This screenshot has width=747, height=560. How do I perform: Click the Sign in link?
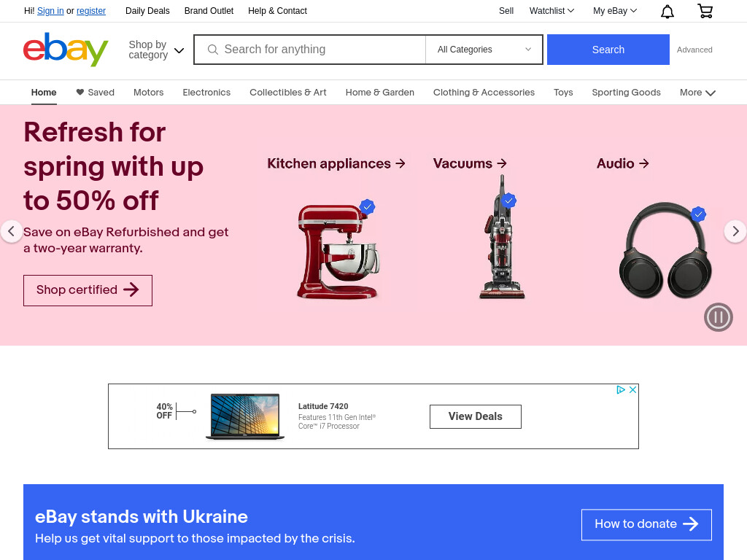(x=50, y=11)
